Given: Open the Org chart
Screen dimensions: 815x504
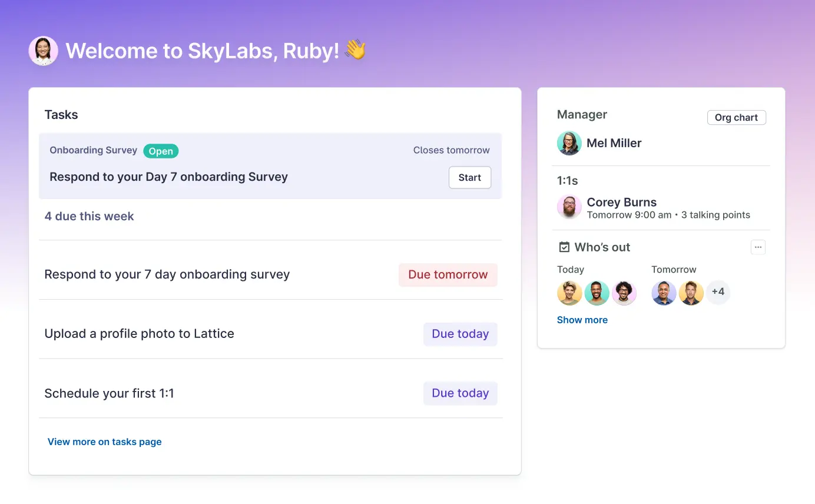Looking at the screenshot, I should click(x=736, y=118).
